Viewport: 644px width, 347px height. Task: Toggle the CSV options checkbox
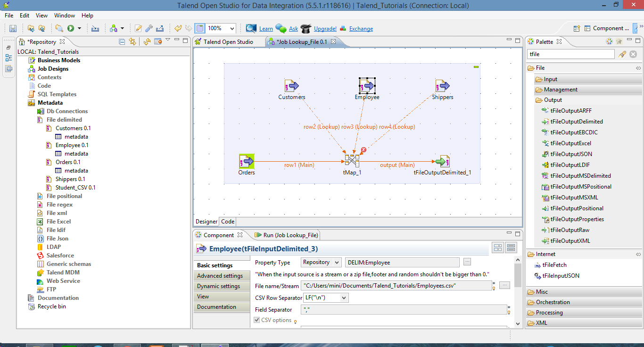[x=257, y=320]
